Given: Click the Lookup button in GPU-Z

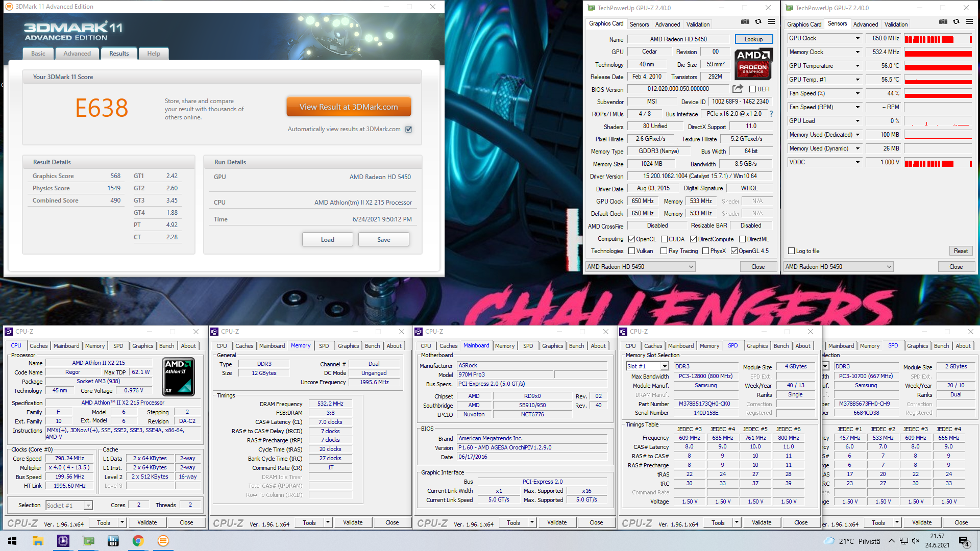Looking at the screenshot, I should point(753,39).
